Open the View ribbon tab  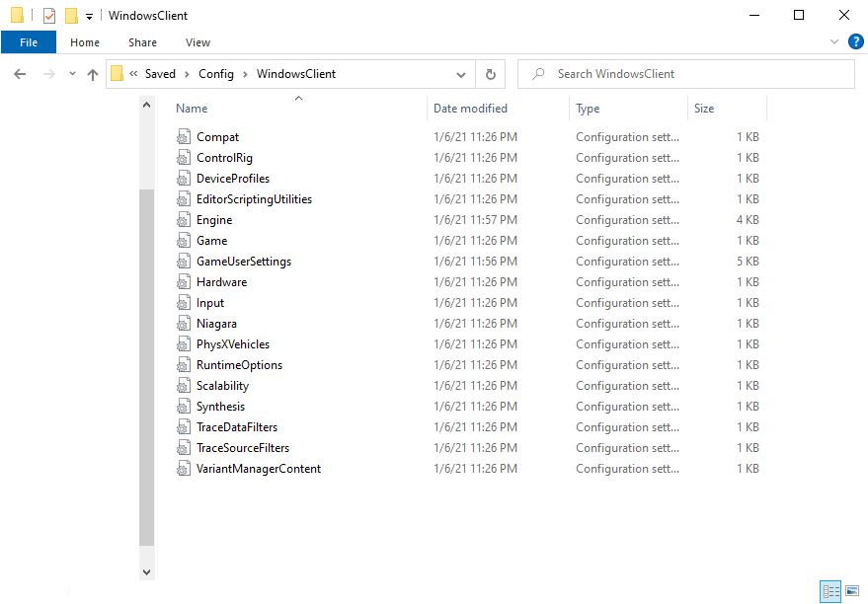tap(197, 42)
